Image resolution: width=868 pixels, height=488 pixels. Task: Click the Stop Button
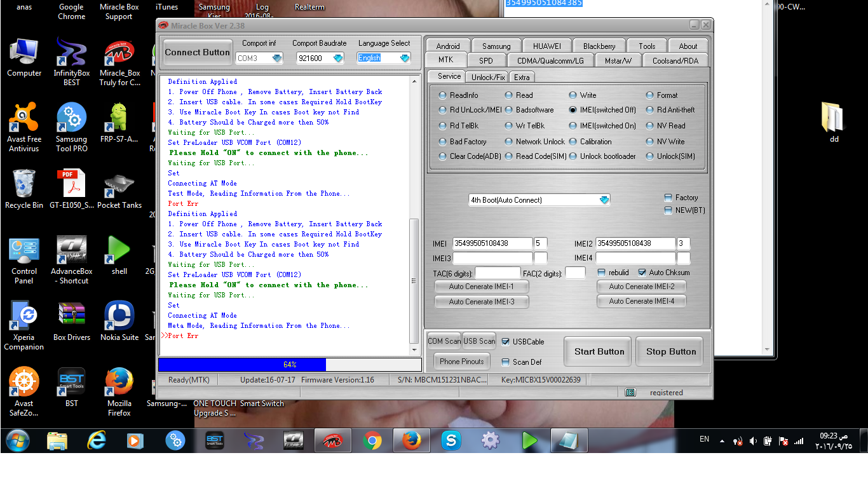pos(671,351)
